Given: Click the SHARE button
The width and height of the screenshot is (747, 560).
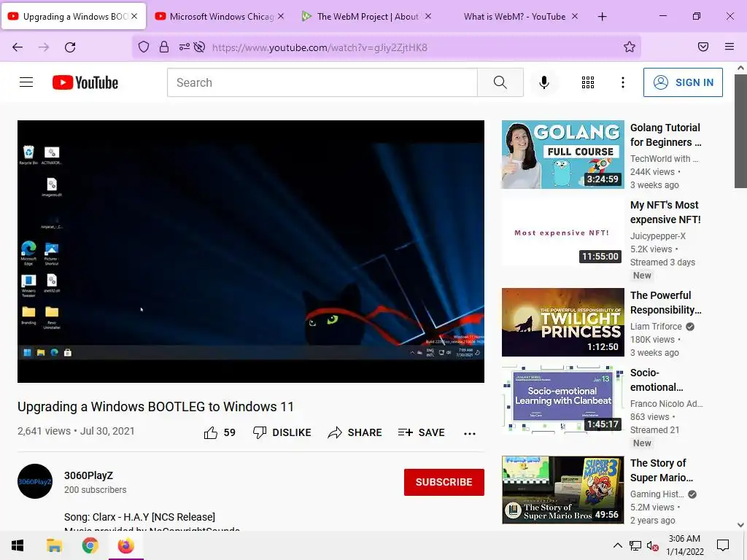Looking at the screenshot, I should click(355, 432).
